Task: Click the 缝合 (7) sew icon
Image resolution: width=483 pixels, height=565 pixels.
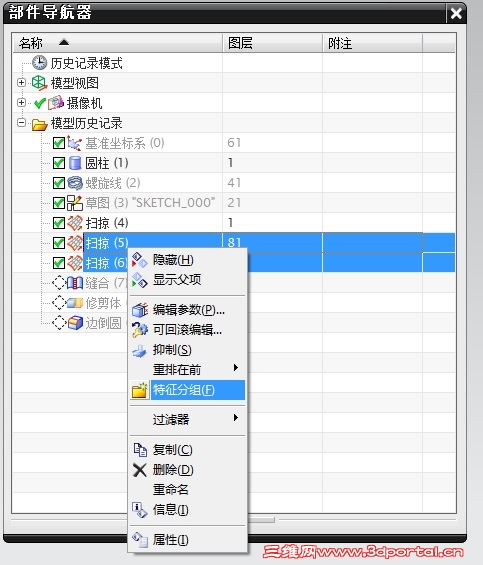Action: (x=75, y=283)
